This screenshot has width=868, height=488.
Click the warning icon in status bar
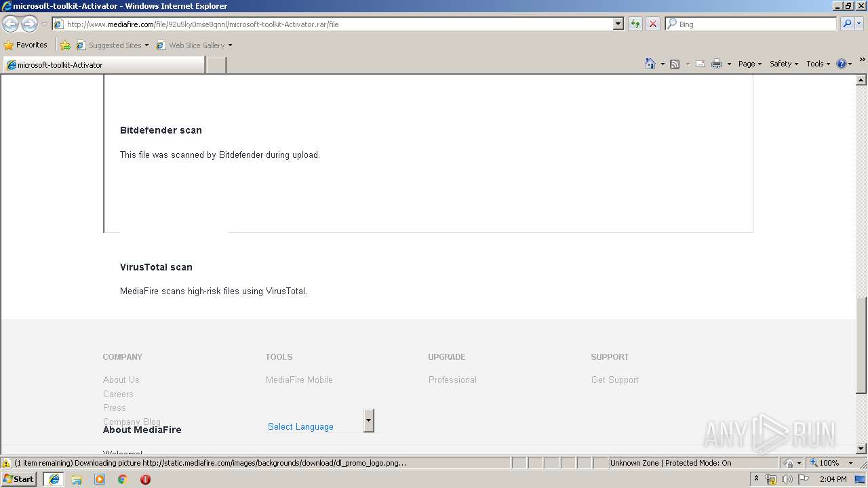pos(7,463)
